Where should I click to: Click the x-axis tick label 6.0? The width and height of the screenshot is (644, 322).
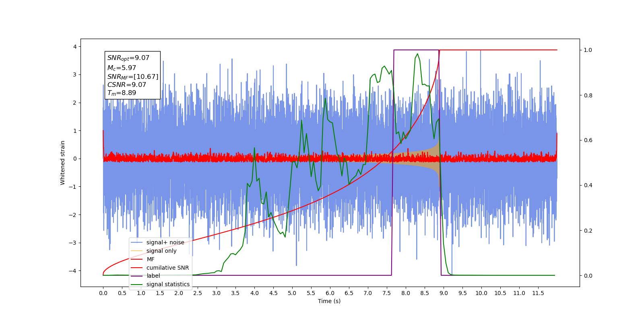(330, 293)
